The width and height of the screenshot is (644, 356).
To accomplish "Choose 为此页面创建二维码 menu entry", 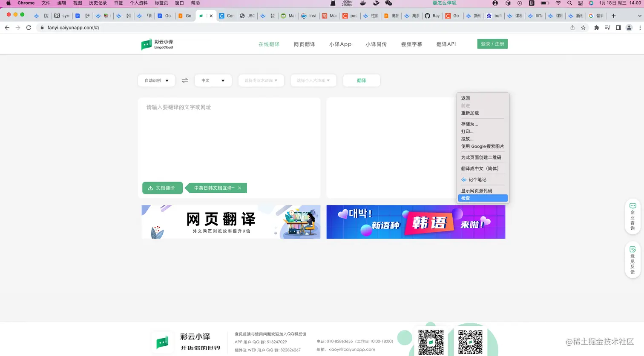I will (483, 157).
